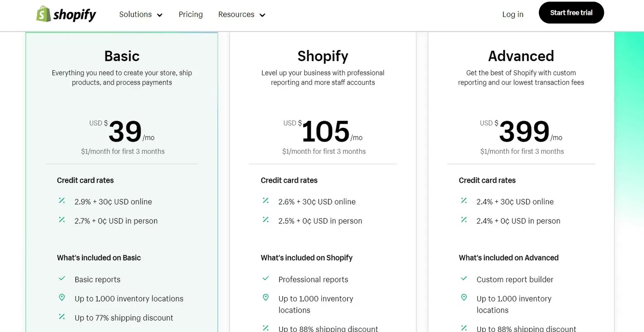Select the Pricing menu item

tap(190, 14)
